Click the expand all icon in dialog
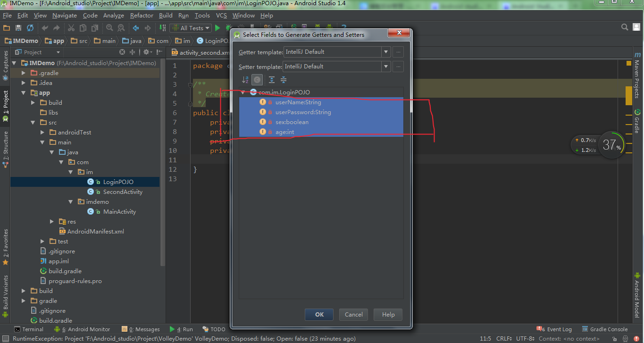 click(272, 80)
